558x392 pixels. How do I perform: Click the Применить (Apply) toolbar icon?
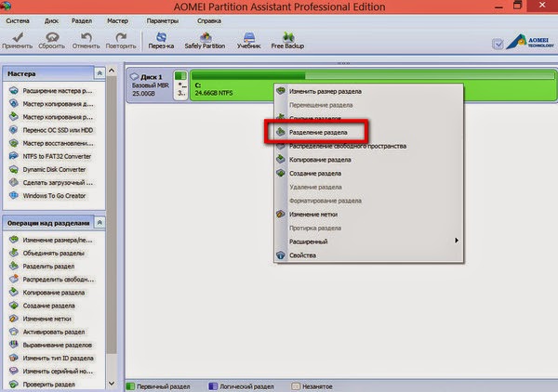coord(17,40)
